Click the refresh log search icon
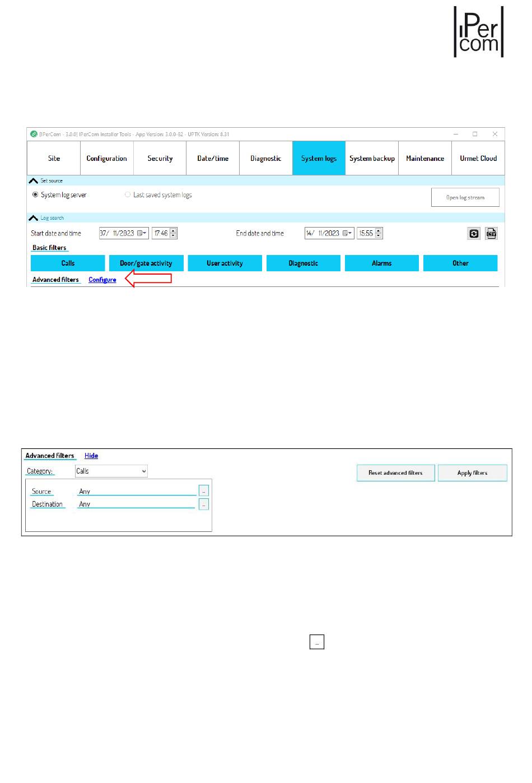 (474, 234)
